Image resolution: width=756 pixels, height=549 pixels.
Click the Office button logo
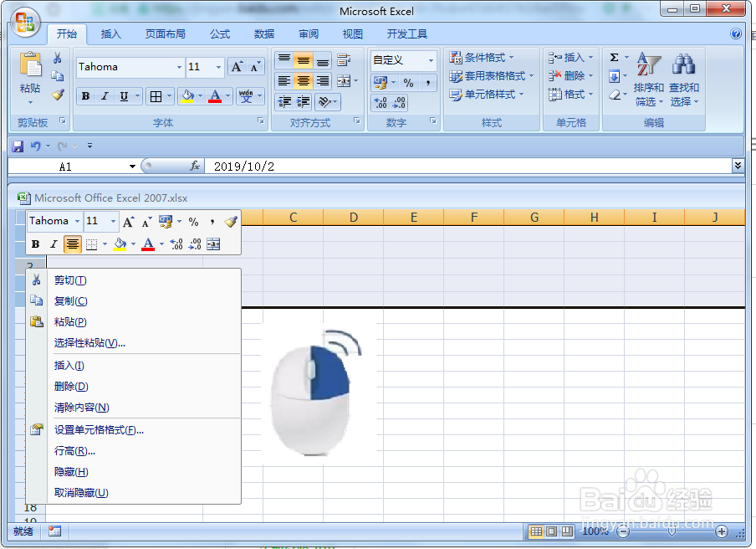[25, 23]
